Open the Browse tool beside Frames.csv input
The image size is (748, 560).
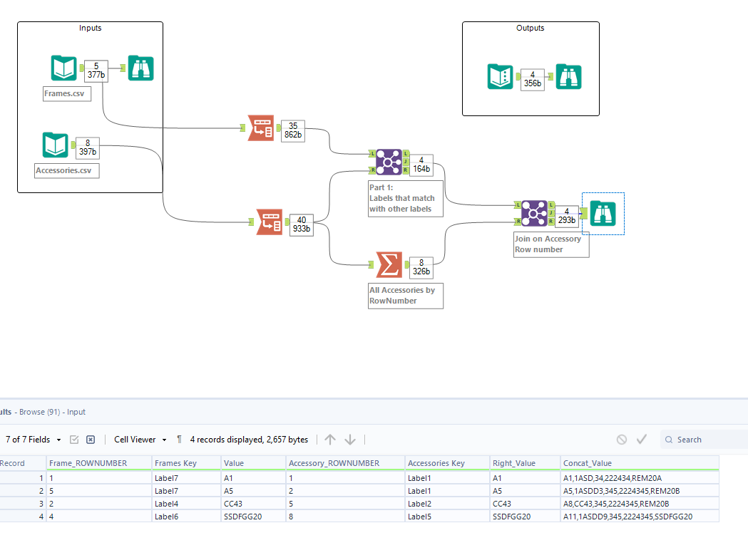point(140,68)
